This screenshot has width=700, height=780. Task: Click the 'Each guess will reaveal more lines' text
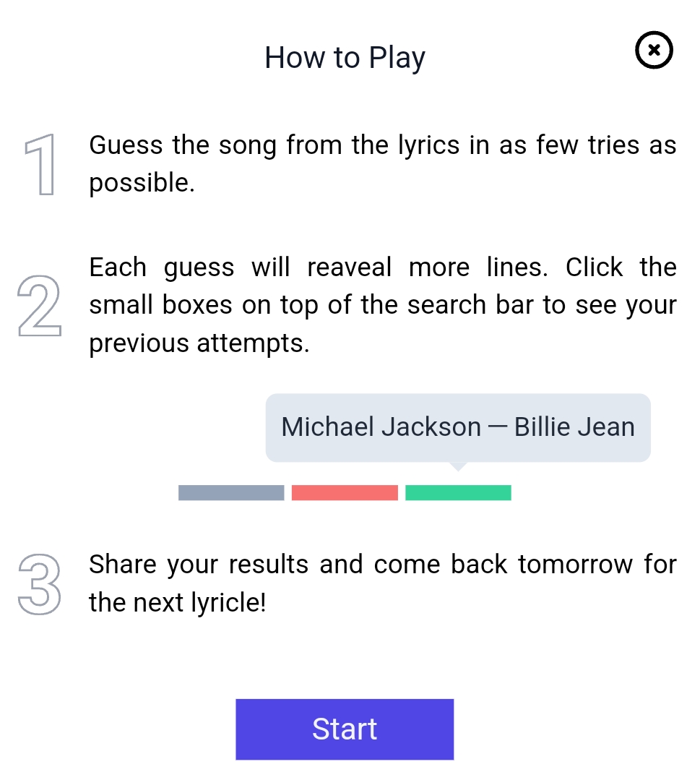pos(319,267)
